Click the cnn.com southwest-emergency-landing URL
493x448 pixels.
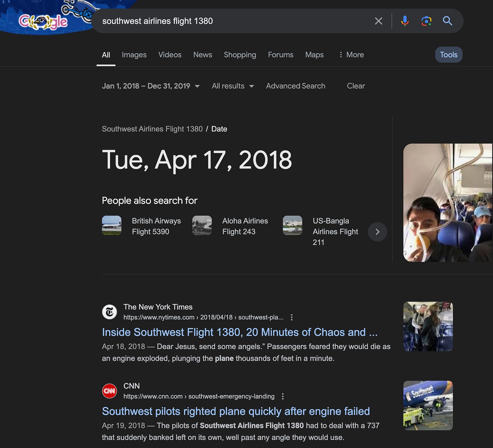pos(199,397)
